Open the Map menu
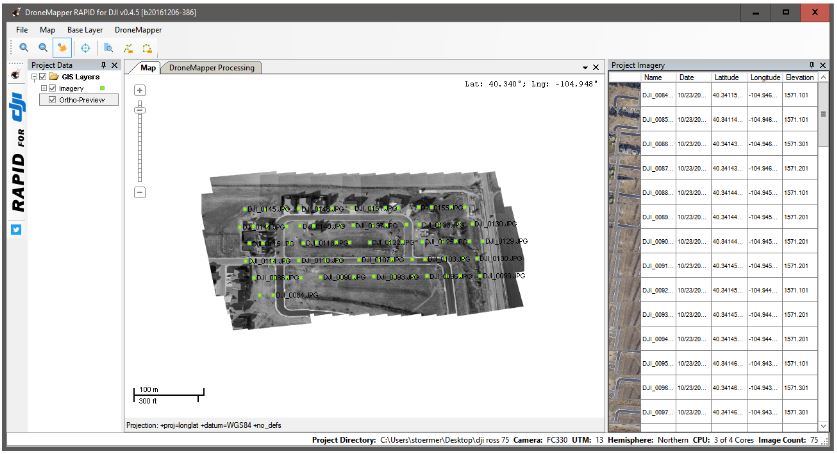The width and height of the screenshot is (837, 454). (x=47, y=30)
